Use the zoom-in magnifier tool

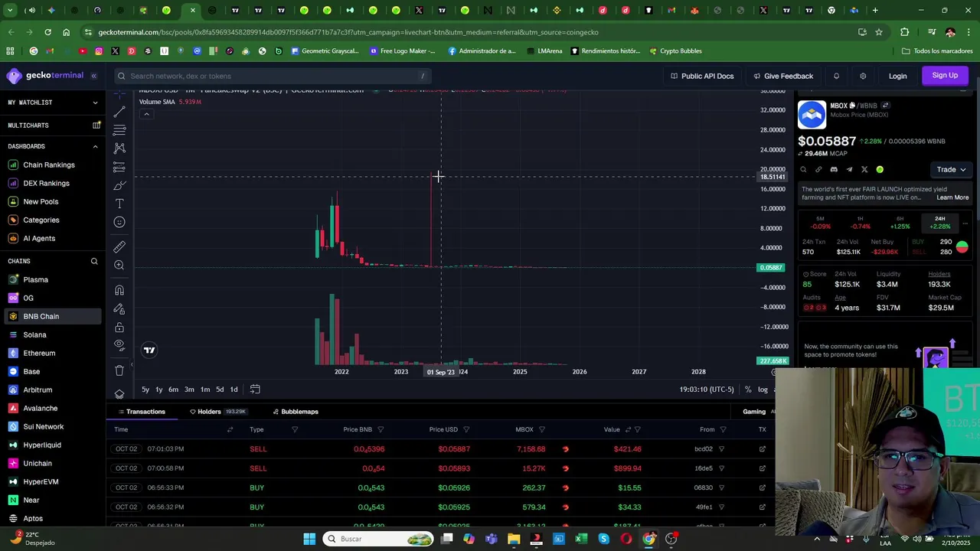click(x=119, y=265)
